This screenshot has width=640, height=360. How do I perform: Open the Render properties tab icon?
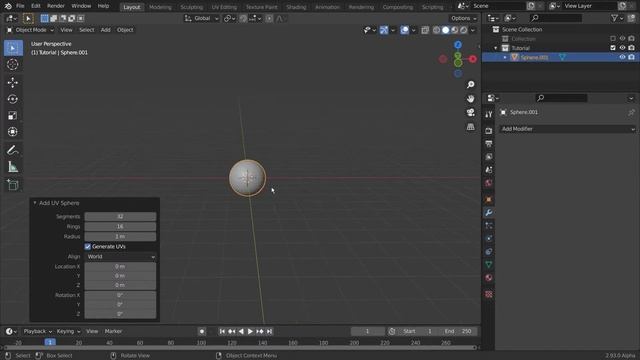489,131
